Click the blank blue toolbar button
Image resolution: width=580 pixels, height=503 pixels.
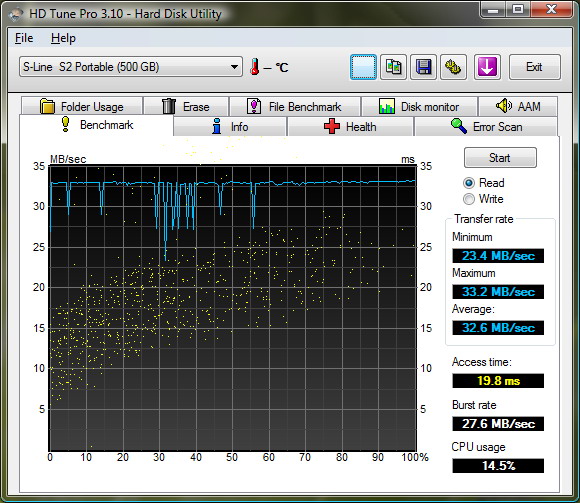pos(363,67)
